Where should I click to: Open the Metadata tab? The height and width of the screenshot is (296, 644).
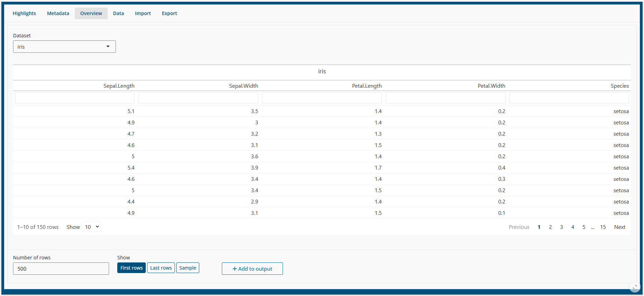[58, 13]
